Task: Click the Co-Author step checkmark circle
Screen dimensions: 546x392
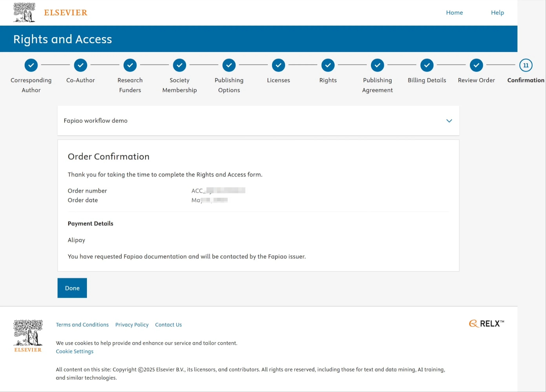Action: (x=80, y=65)
